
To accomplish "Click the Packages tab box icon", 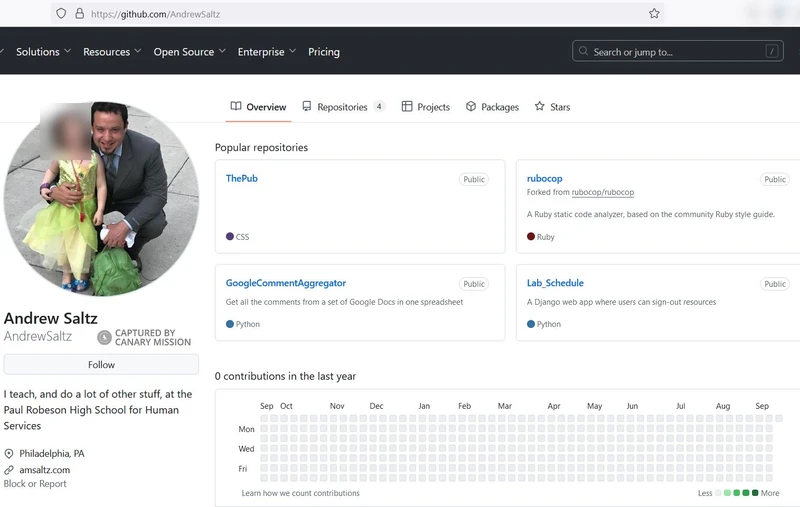I will pyautogui.click(x=471, y=107).
